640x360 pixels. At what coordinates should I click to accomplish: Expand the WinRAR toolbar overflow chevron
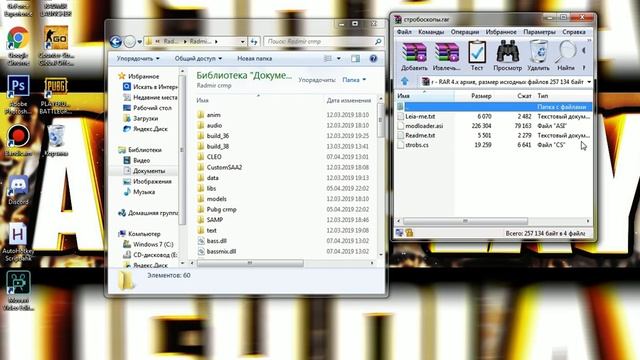(589, 40)
